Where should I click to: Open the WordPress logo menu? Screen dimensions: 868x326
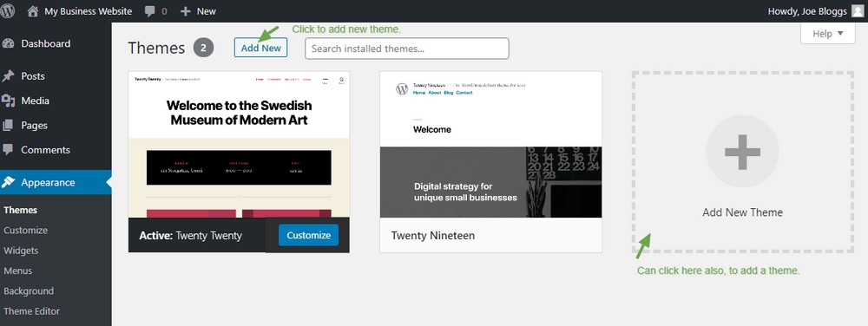click(7, 11)
